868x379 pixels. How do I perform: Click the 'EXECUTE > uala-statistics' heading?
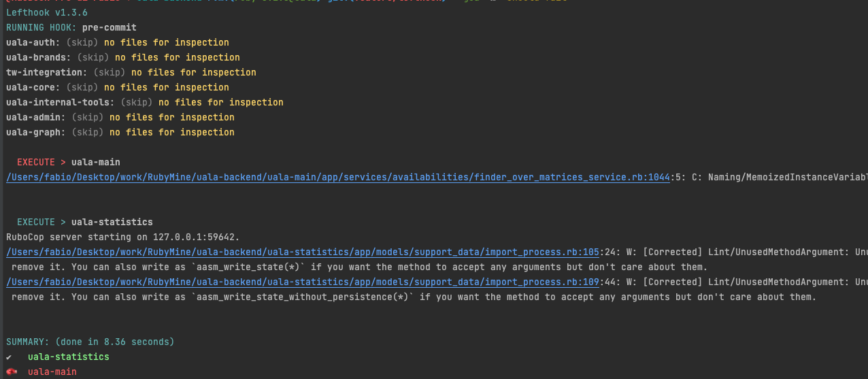pos(85,222)
